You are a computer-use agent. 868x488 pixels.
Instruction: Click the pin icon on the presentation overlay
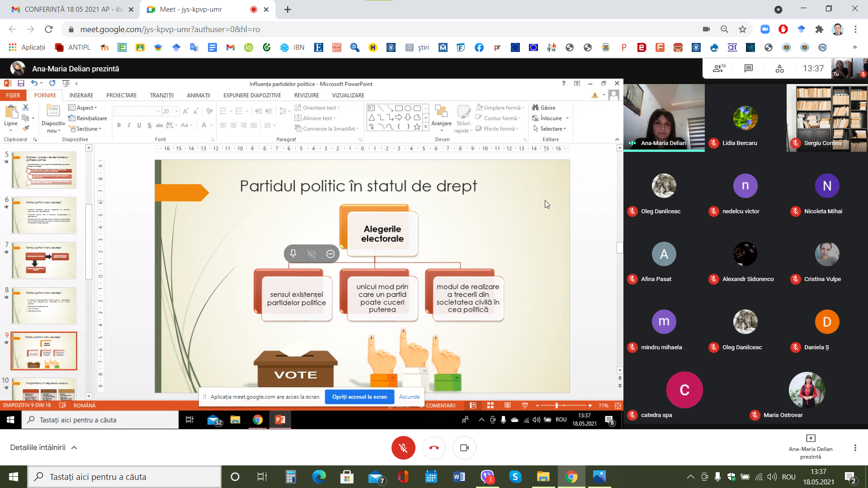click(293, 254)
